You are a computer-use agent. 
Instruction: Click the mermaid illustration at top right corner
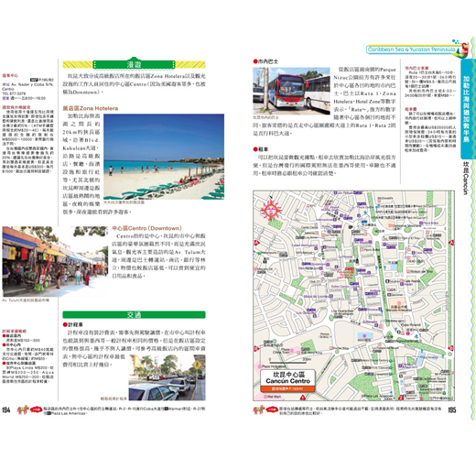462,49
